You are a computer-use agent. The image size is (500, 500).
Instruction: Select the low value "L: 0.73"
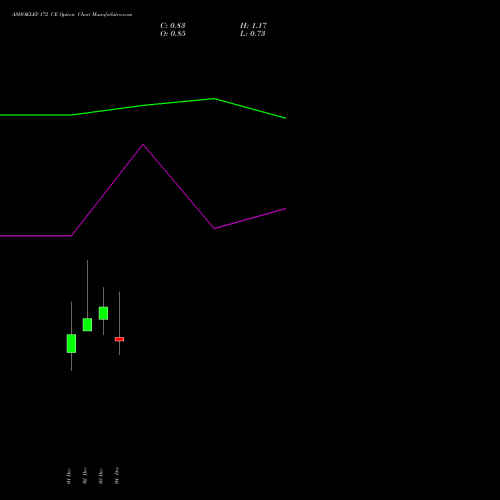253,34
